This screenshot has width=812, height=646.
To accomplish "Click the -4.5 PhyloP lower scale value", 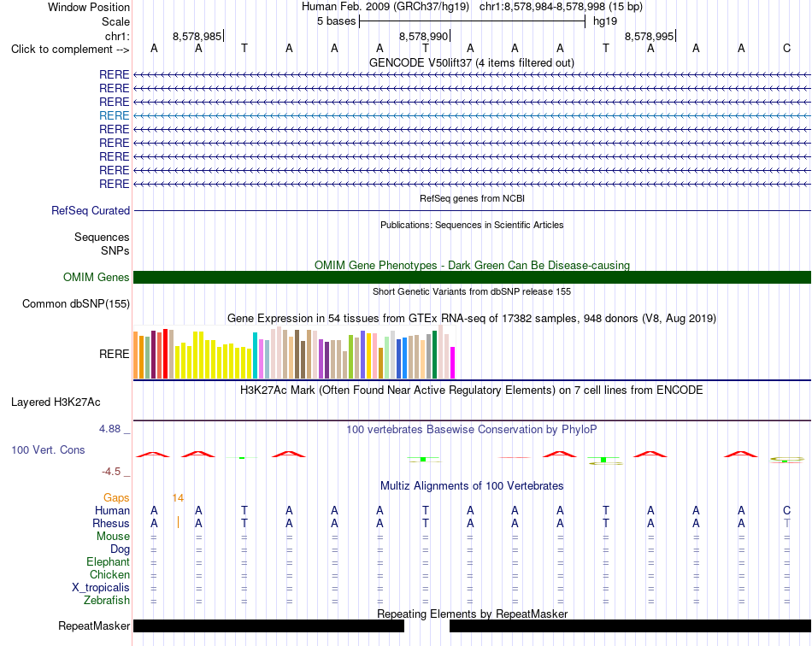I will pyautogui.click(x=111, y=472).
